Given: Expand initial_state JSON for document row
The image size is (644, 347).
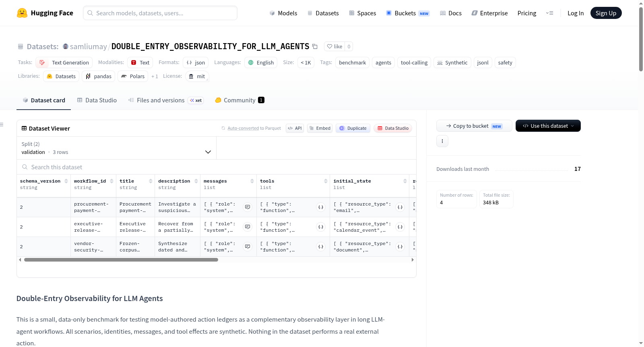Looking at the screenshot, I should pos(400,247).
